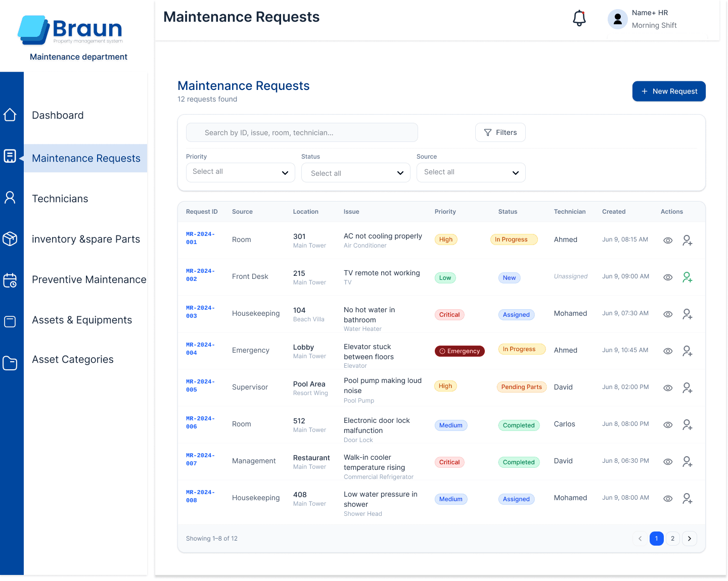This screenshot has width=728, height=581.
Task: Assign technician for request MR-2024-008
Action: (x=687, y=499)
